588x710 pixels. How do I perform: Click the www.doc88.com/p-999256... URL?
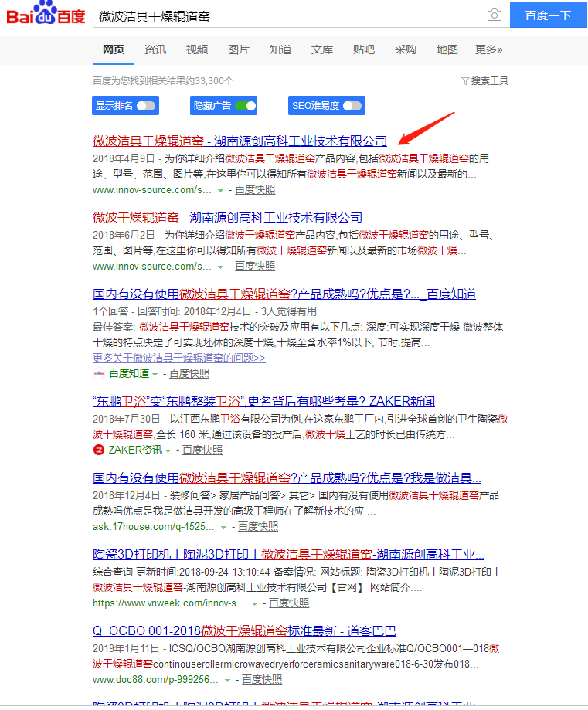(x=155, y=680)
